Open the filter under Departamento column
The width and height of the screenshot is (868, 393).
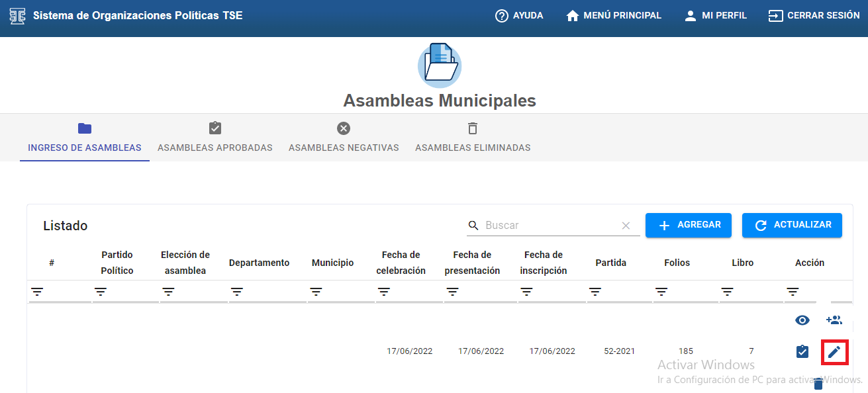pos(237,292)
